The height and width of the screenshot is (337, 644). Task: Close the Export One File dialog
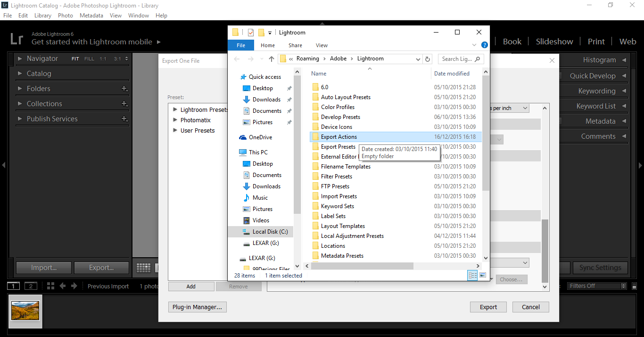click(552, 60)
